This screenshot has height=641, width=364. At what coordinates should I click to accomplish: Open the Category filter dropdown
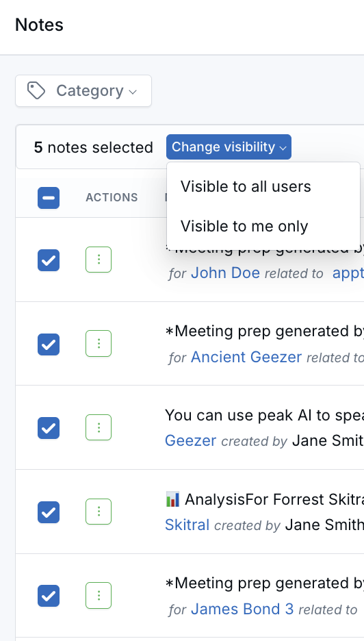tap(83, 91)
